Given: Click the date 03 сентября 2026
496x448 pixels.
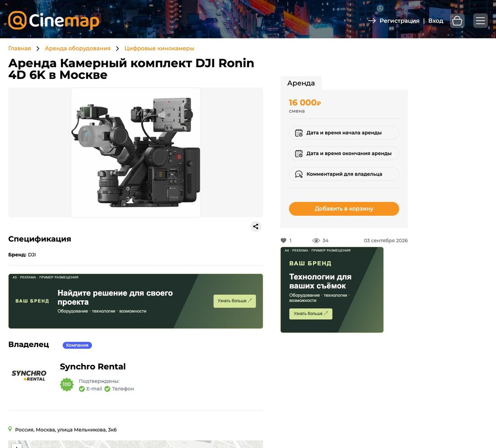Looking at the screenshot, I should pos(386,240).
